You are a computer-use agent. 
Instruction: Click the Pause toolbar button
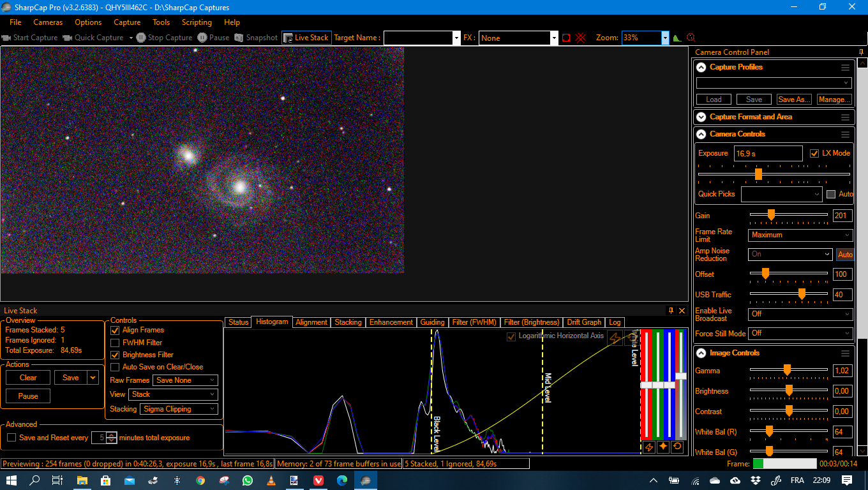coord(213,38)
